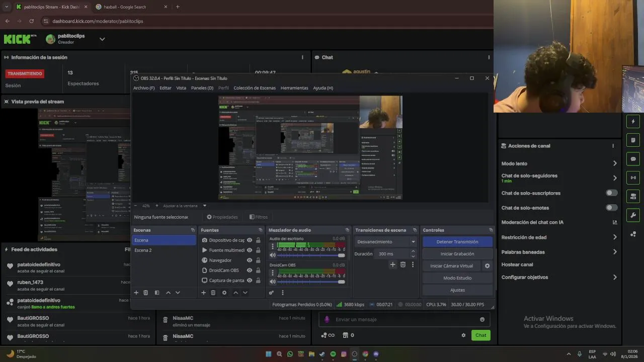Open Steam from the taskbar
The height and width of the screenshot is (362, 644).
(x=323, y=354)
